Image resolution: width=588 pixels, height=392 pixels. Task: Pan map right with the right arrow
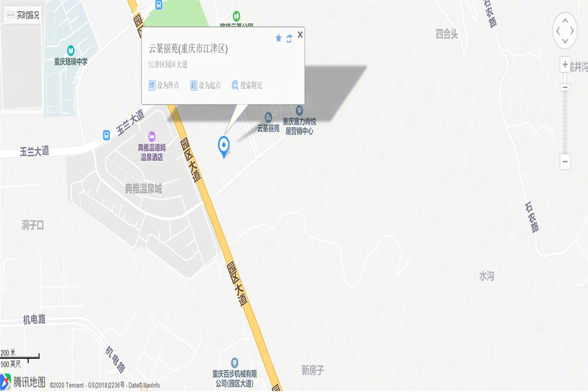572,31
